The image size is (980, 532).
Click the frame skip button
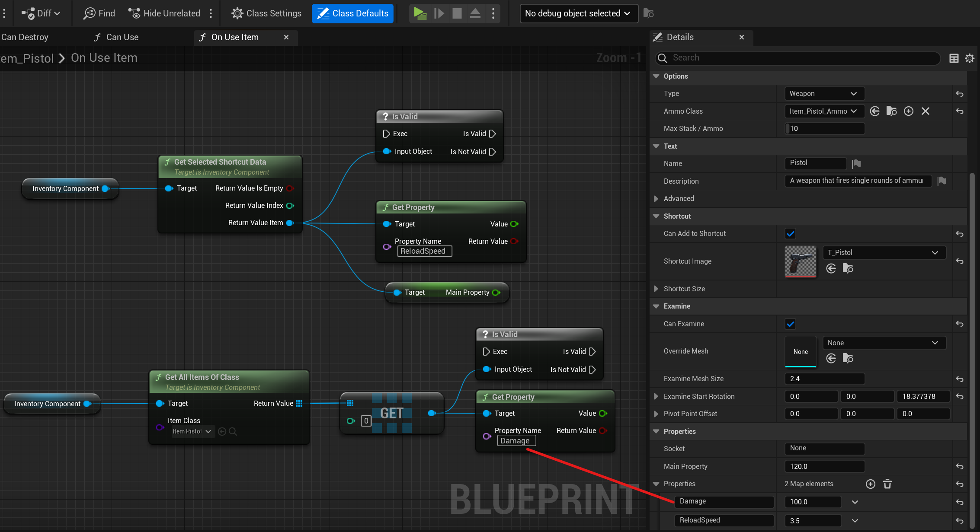click(439, 13)
